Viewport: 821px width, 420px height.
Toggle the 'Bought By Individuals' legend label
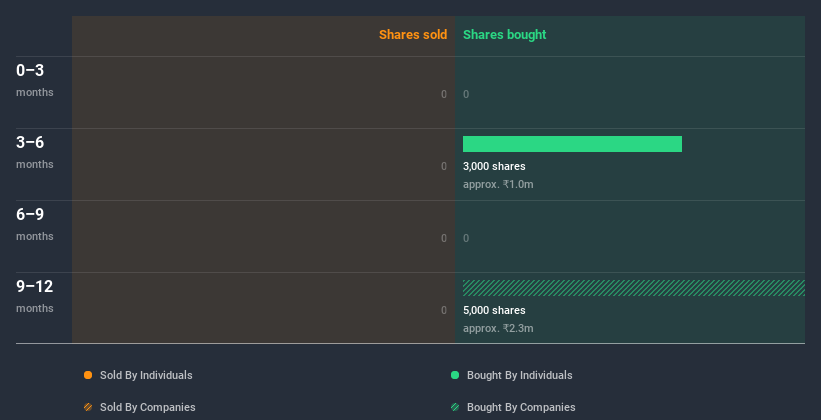(x=519, y=375)
